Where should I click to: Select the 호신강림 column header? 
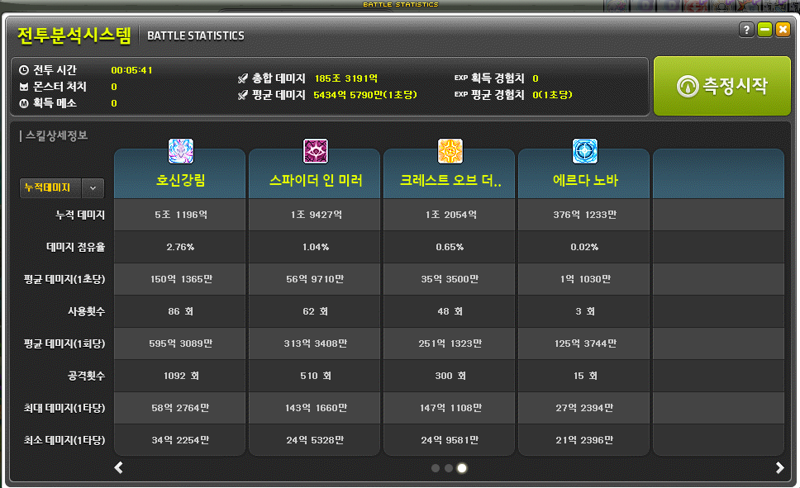[180, 174]
